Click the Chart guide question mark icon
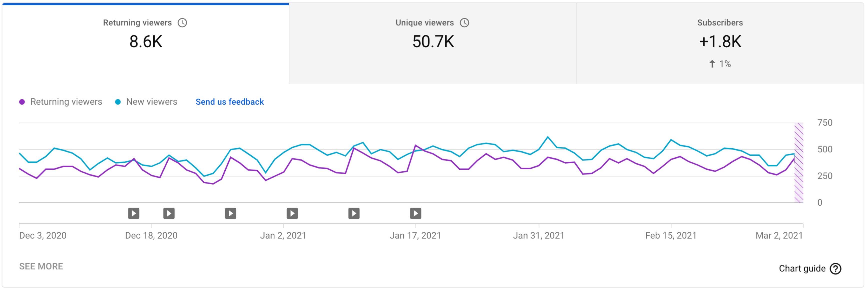Image resolution: width=868 pixels, height=290 pixels. pyautogui.click(x=835, y=269)
